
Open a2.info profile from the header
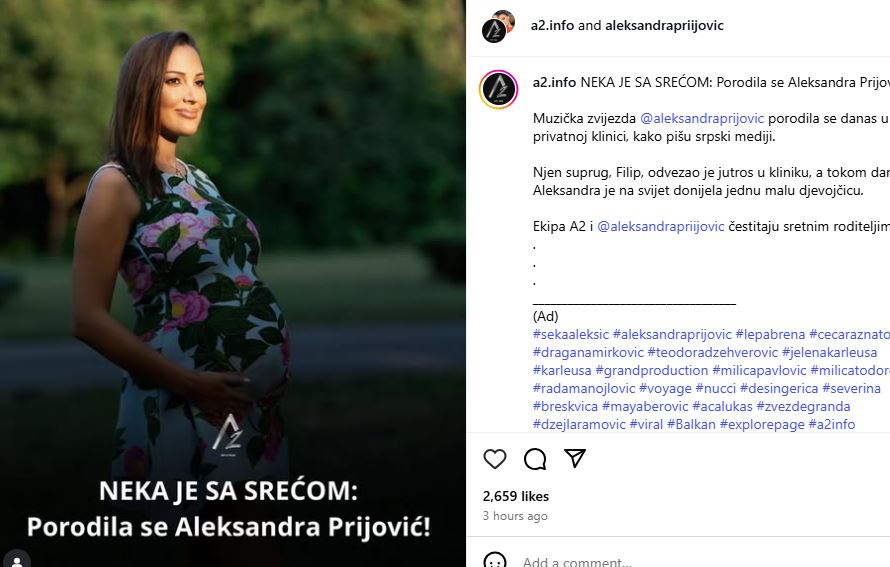pyautogui.click(x=552, y=26)
